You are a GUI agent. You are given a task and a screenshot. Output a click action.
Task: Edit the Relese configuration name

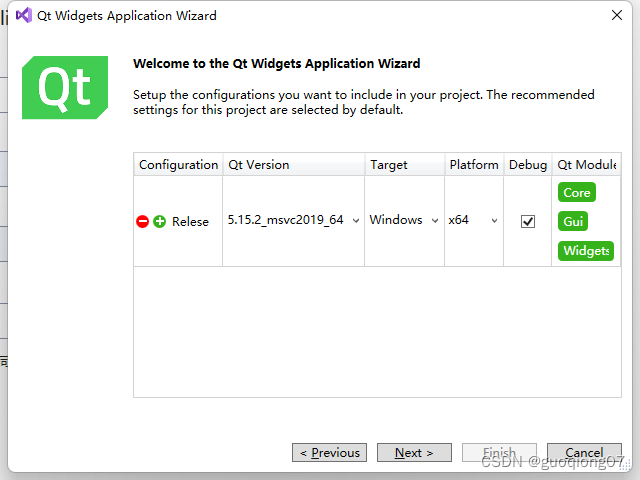(190, 222)
